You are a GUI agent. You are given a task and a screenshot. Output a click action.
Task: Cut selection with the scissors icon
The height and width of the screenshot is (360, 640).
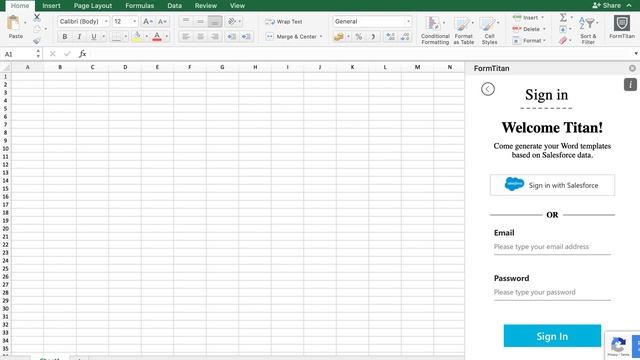(37, 17)
